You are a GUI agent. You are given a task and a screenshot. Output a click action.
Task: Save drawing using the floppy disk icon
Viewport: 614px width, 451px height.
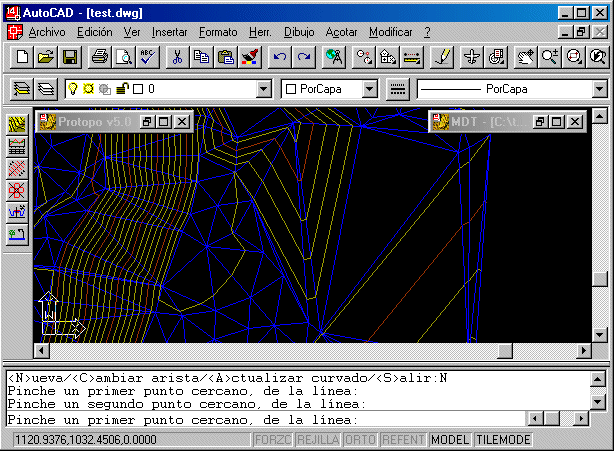coord(70,57)
